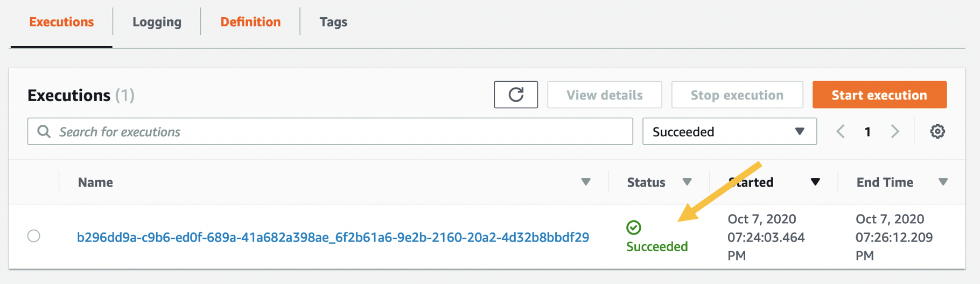This screenshot has width=980, height=284.
Task: Sort by End Time column arrow
Action: click(943, 182)
